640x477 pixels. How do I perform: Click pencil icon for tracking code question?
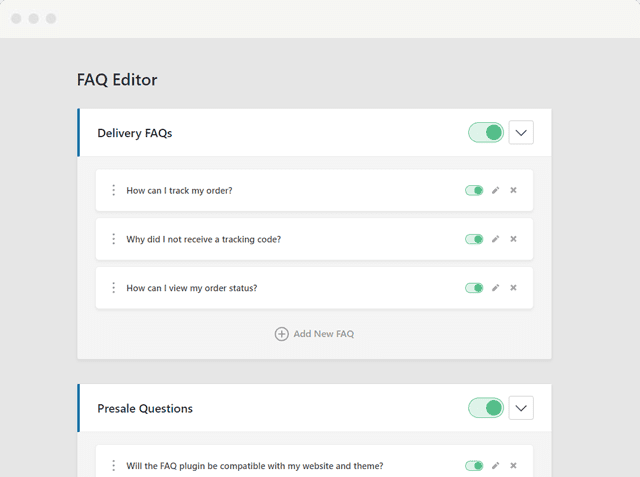[495, 239]
